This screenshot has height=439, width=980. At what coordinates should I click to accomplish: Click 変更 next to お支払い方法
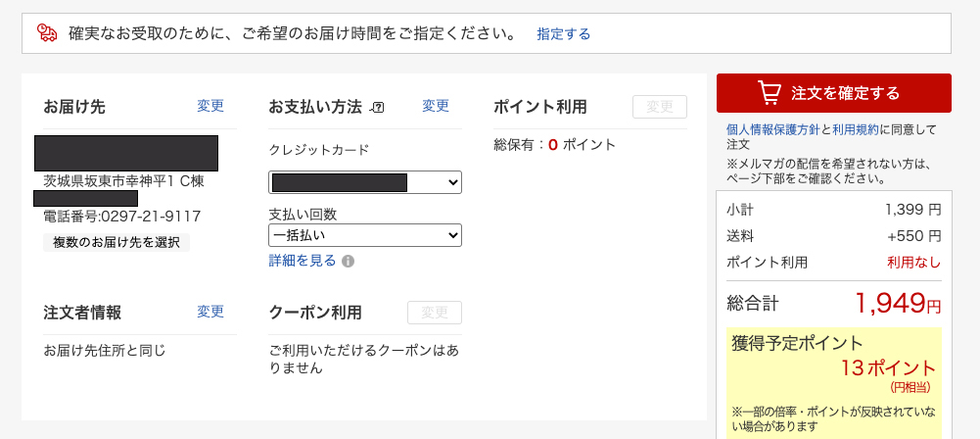(436, 106)
